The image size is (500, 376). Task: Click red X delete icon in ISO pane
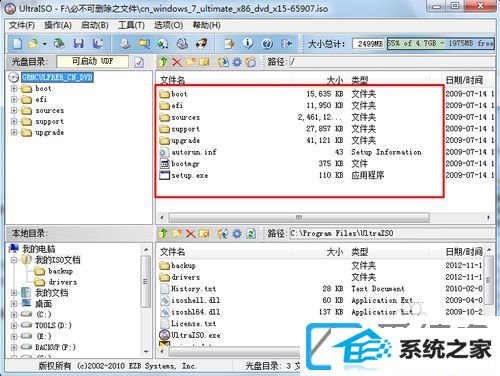[177, 62]
